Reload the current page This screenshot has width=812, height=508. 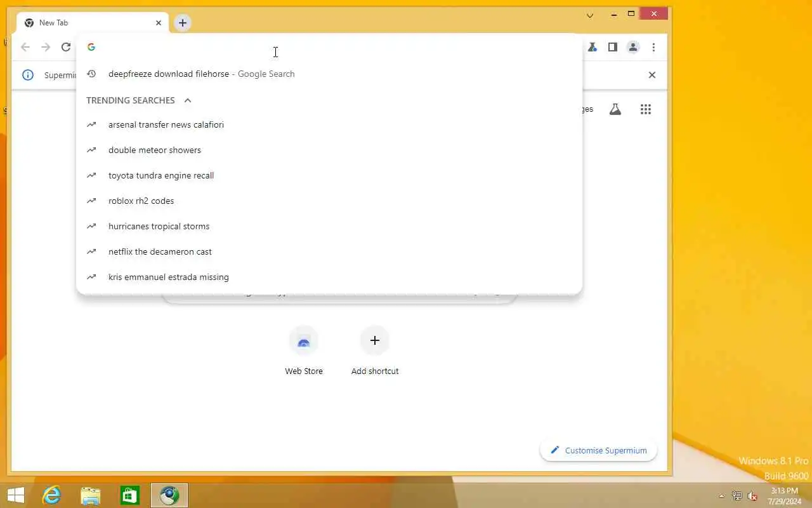66,47
